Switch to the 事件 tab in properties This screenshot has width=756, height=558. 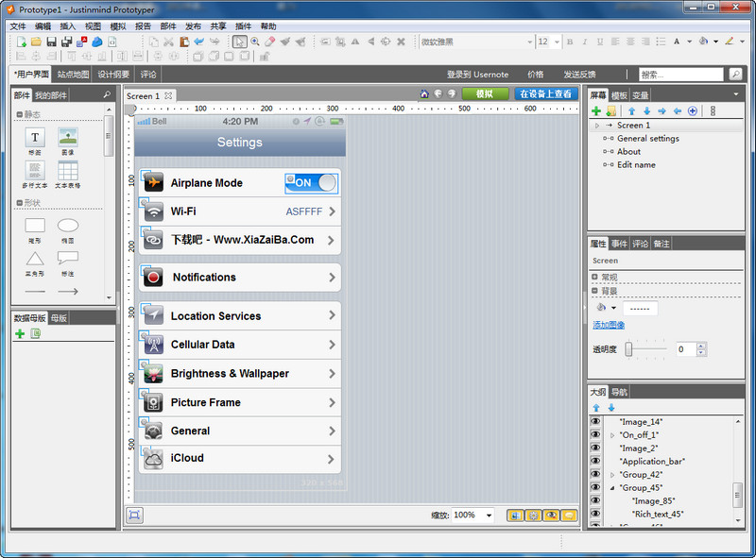pos(619,244)
